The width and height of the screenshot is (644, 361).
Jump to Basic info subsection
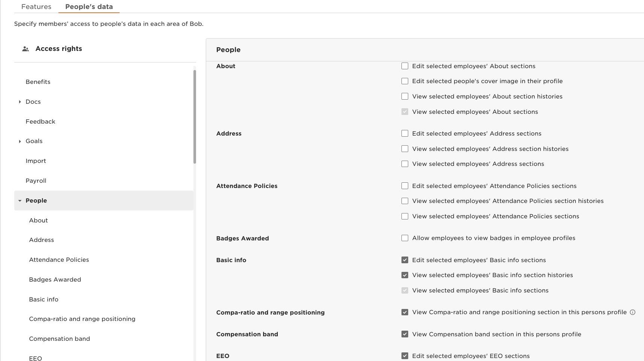pos(43,300)
